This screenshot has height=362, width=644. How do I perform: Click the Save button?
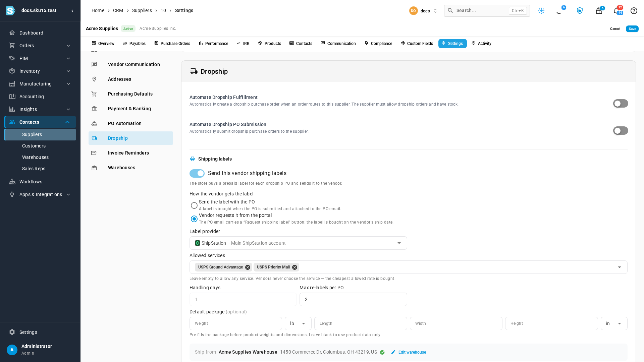[x=632, y=29]
